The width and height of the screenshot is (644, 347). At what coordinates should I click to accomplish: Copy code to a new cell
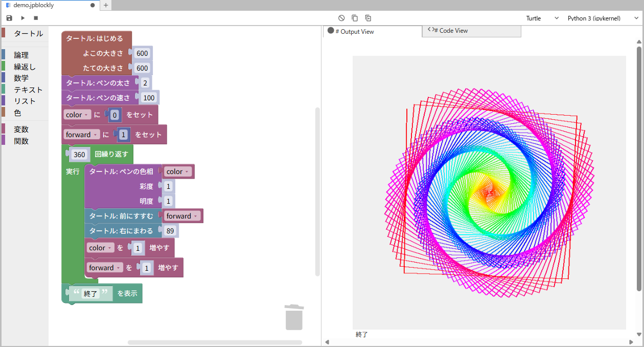[x=368, y=17]
